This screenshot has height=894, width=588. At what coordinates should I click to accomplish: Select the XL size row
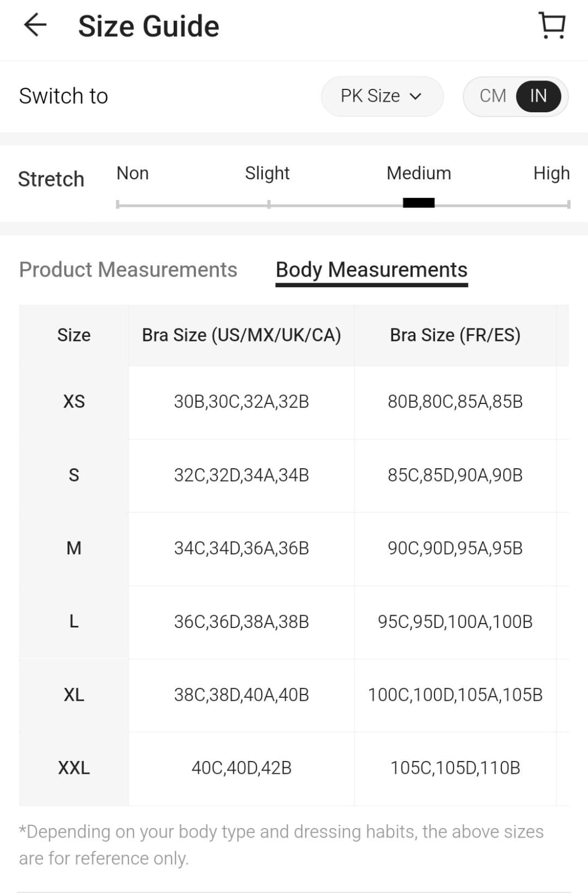coord(74,695)
